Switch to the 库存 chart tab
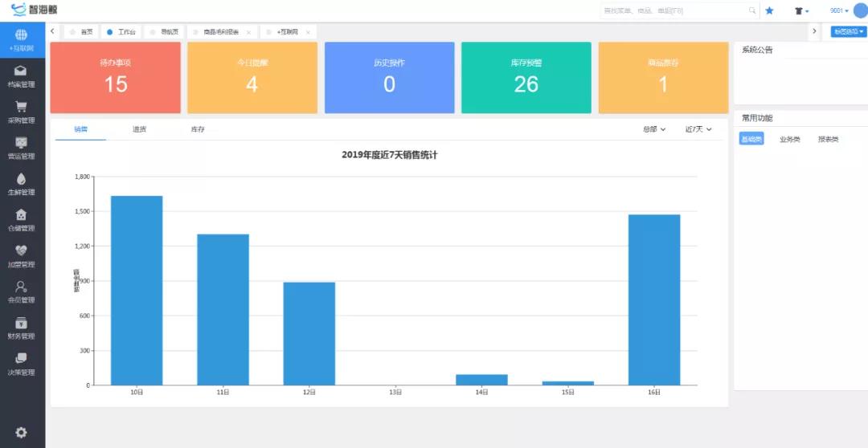This screenshot has width=868, height=448. pos(198,129)
